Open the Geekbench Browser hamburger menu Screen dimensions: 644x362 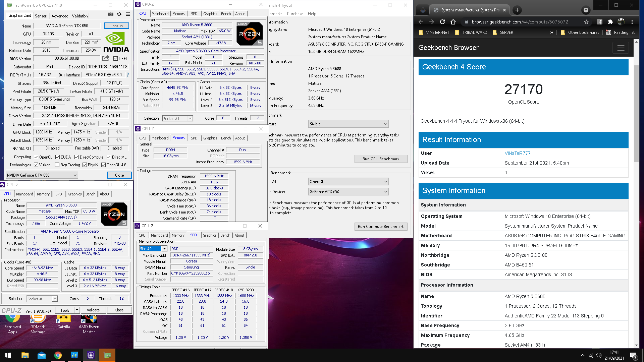coord(621,48)
